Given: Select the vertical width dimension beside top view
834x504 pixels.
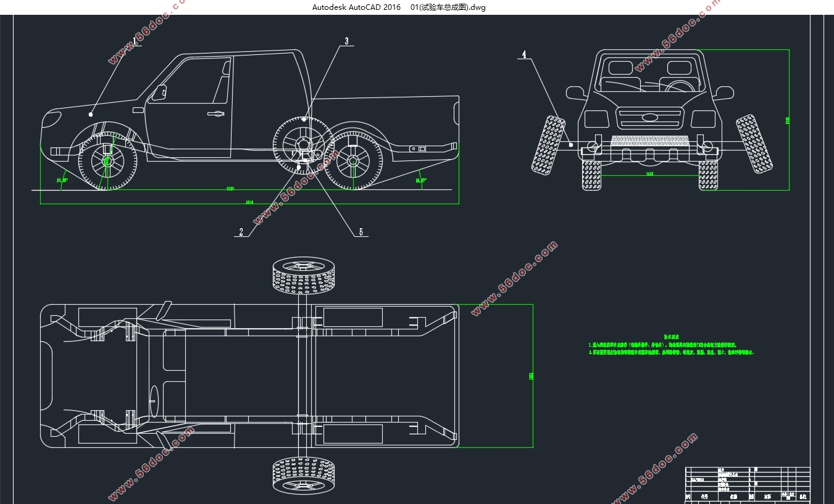Looking at the screenshot, I should (530, 376).
